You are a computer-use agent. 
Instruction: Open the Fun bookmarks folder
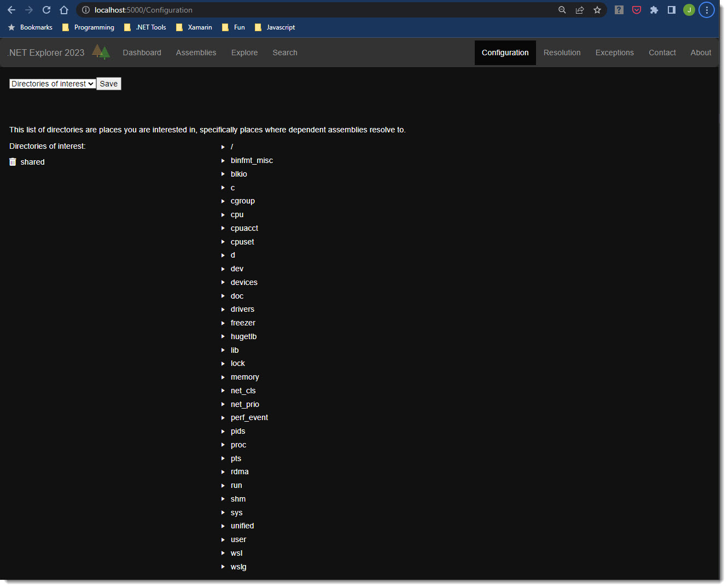(233, 27)
